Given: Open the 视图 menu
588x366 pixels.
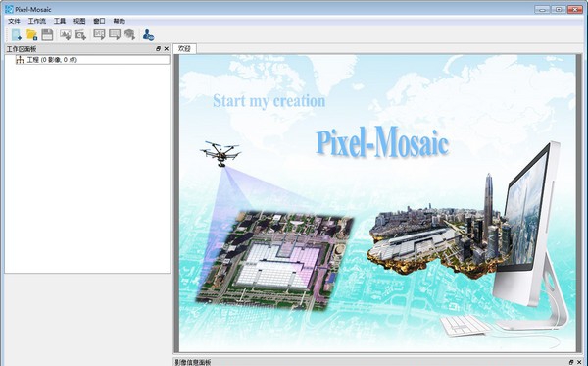Looking at the screenshot, I should 79,21.
